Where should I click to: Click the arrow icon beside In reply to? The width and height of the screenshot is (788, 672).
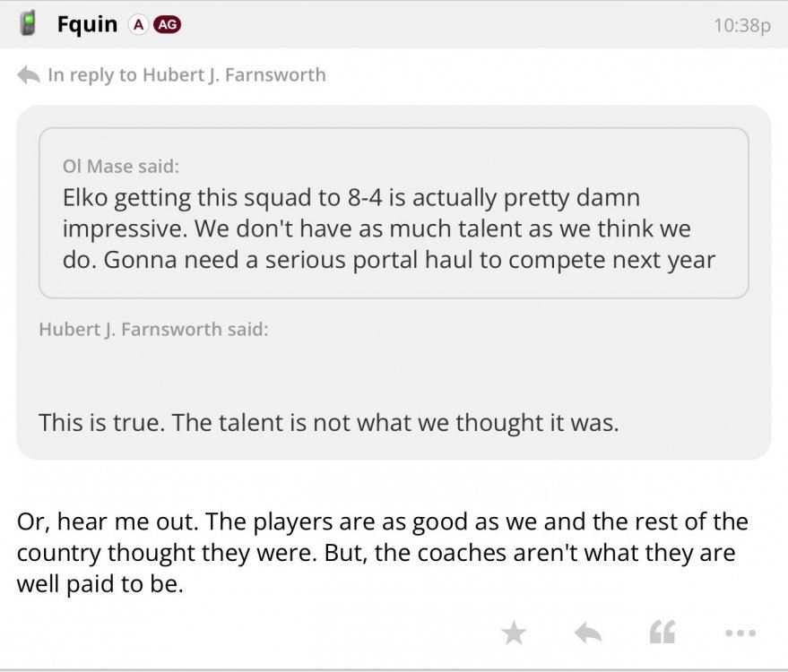point(29,74)
